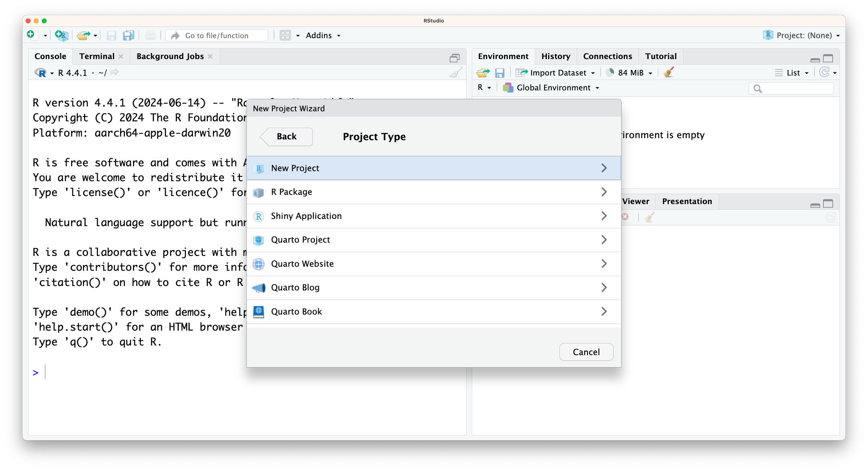Minimize the Environment pane
Viewport: 868px width, 470px height.
[815, 59]
